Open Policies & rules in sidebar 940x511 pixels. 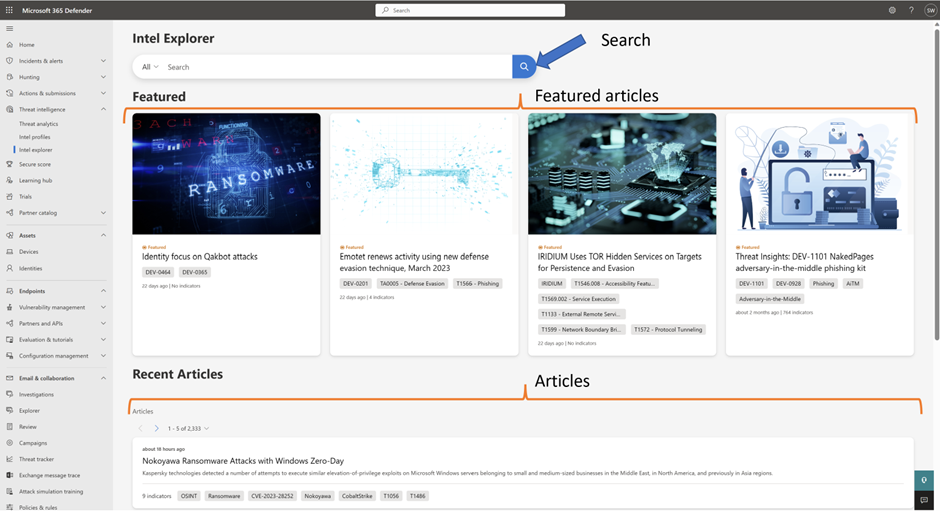[38, 507]
